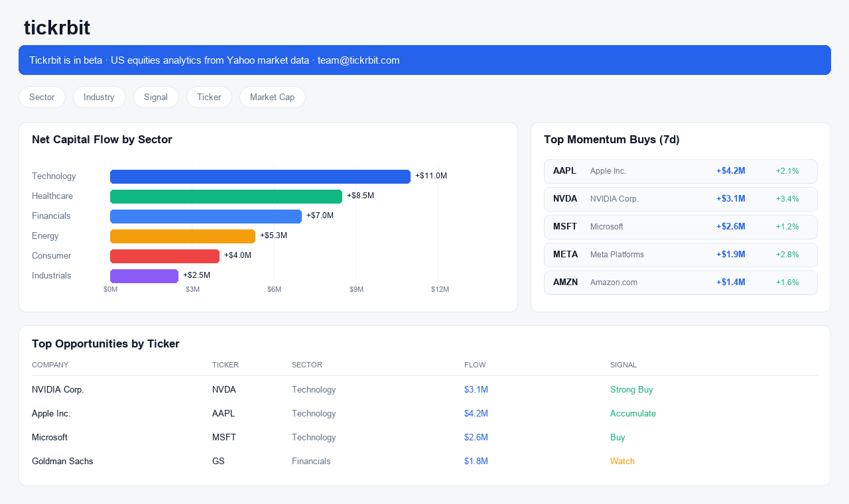Sort table by TICKER column header
Image resolution: width=849 pixels, height=504 pixels.
[226, 365]
